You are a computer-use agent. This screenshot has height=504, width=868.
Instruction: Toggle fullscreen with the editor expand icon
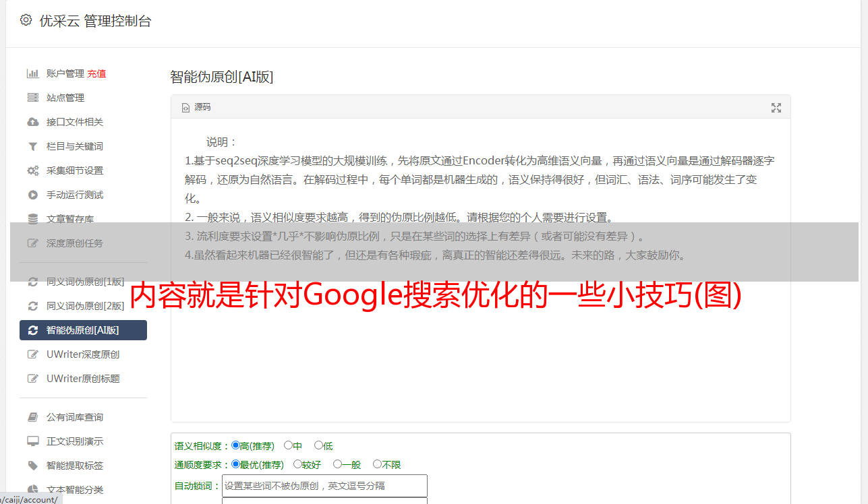tap(776, 108)
